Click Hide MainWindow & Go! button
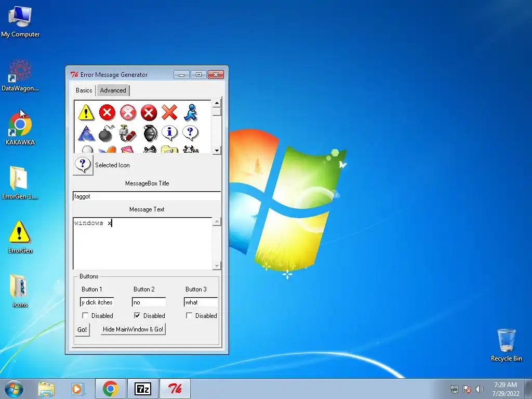 133,329
